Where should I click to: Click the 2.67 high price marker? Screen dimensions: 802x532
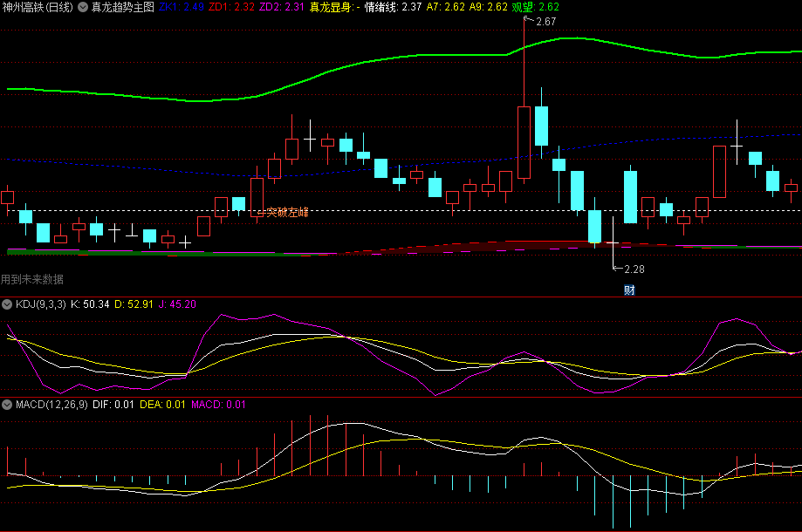coord(545,22)
